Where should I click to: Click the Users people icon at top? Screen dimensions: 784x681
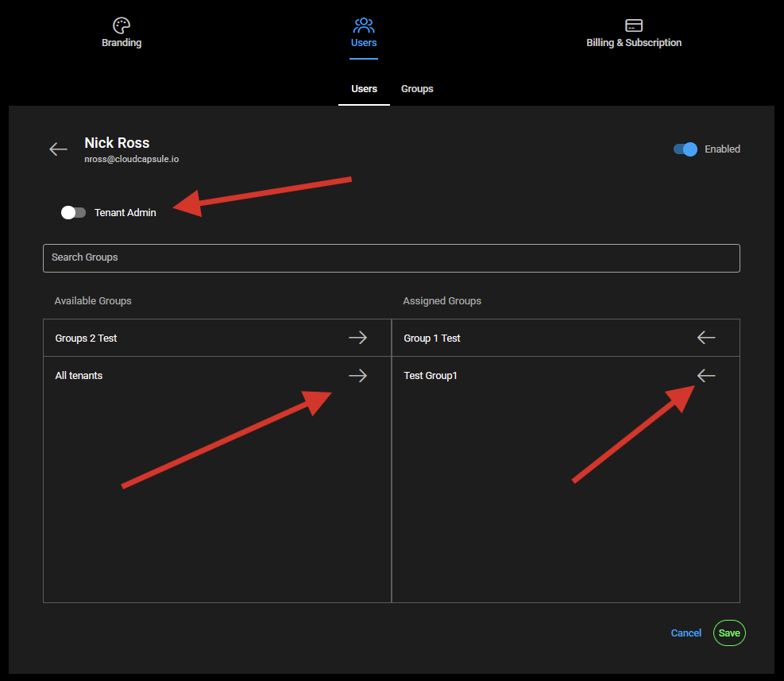pyautogui.click(x=364, y=25)
